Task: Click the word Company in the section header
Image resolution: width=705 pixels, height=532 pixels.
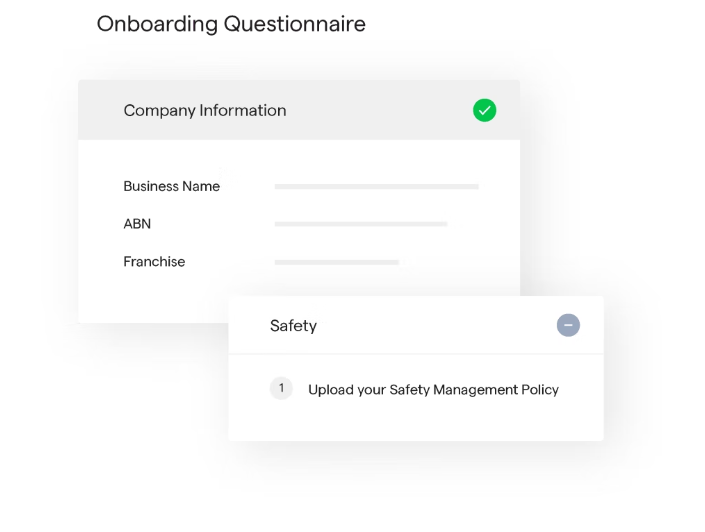Action: pos(158,110)
